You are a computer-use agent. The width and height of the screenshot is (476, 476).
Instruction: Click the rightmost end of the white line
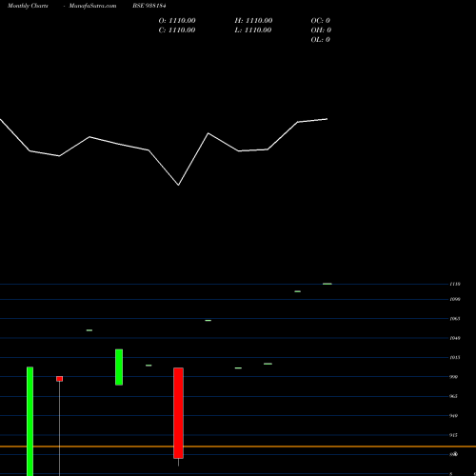pos(327,119)
